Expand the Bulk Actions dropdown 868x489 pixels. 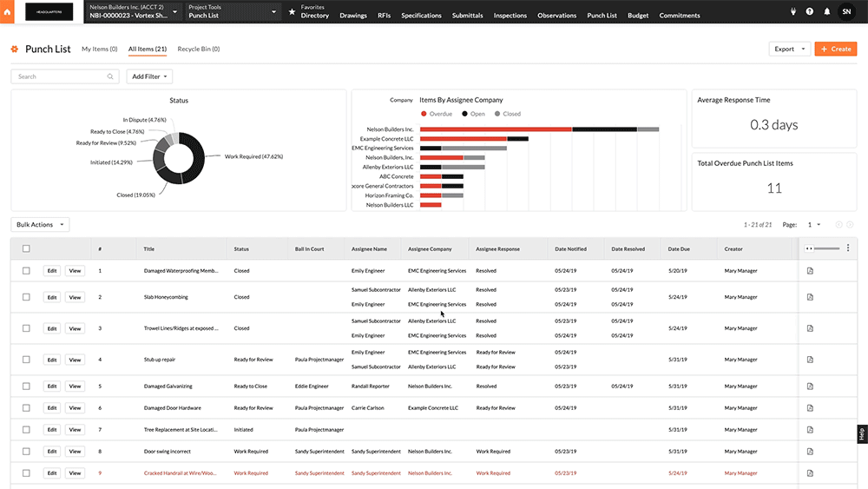pyautogui.click(x=40, y=225)
